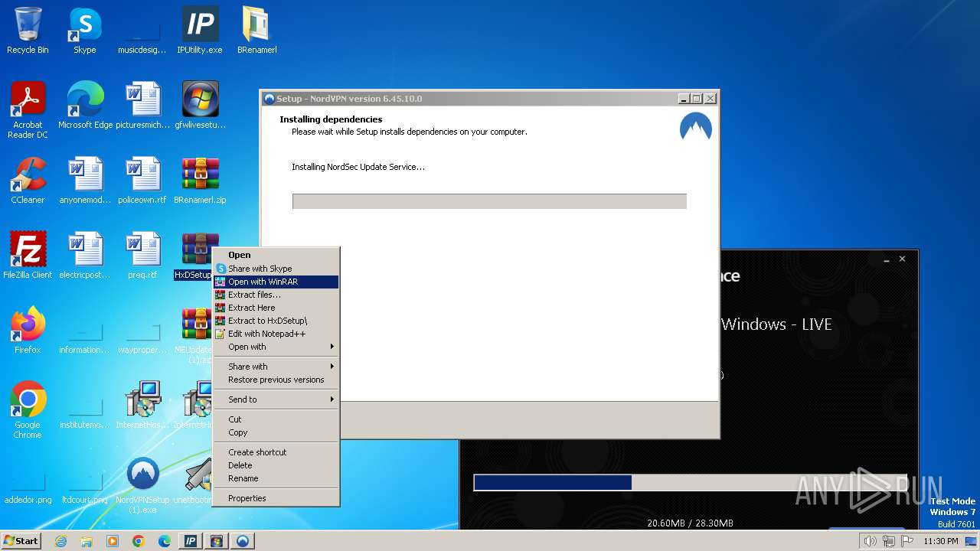The image size is (980, 551).
Task: Click NordVPN Setup dependency progress bar
Action: tap(489, 201)
